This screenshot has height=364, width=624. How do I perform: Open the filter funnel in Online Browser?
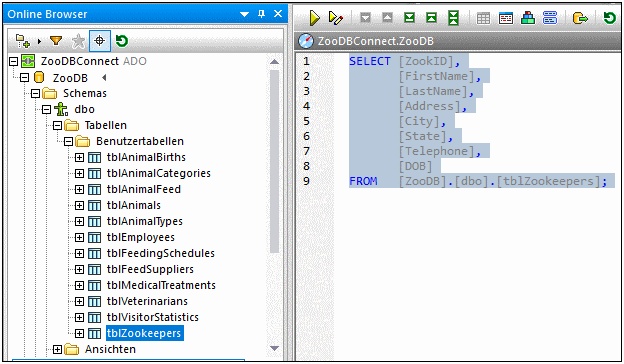(x=56, y=41)
